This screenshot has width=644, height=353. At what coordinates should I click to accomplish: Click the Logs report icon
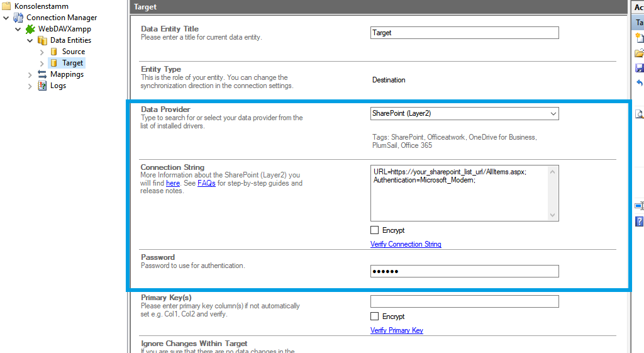pyautogui.click(x=42, y=86)
